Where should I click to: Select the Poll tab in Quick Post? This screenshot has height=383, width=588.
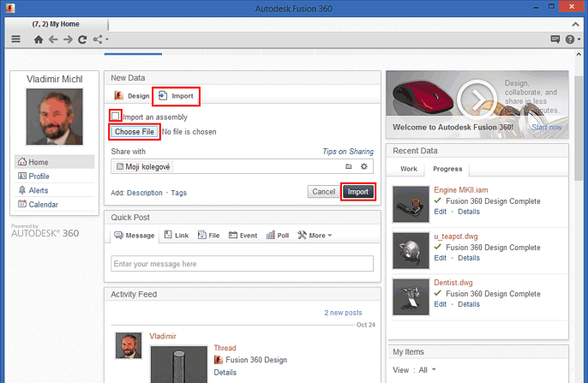(278, 236)
